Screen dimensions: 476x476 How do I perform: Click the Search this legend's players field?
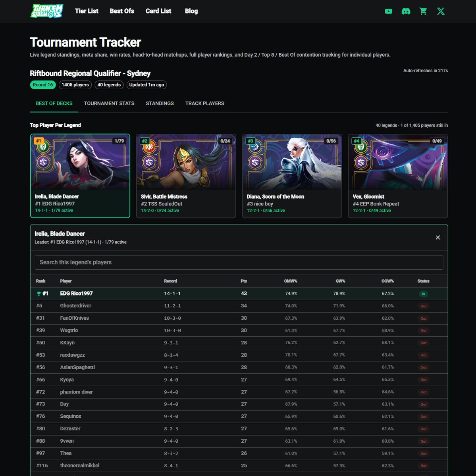[239, 262]
